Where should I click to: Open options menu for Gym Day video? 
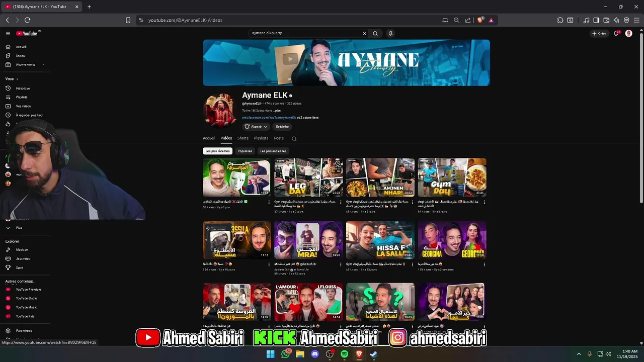pos(484,202)
